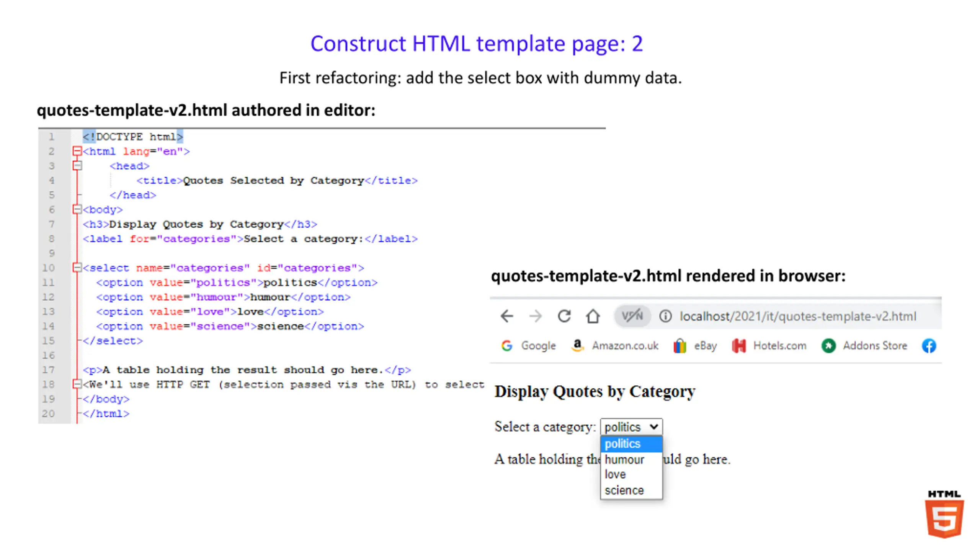
Task: Click the site info icon
Action: 665,316
